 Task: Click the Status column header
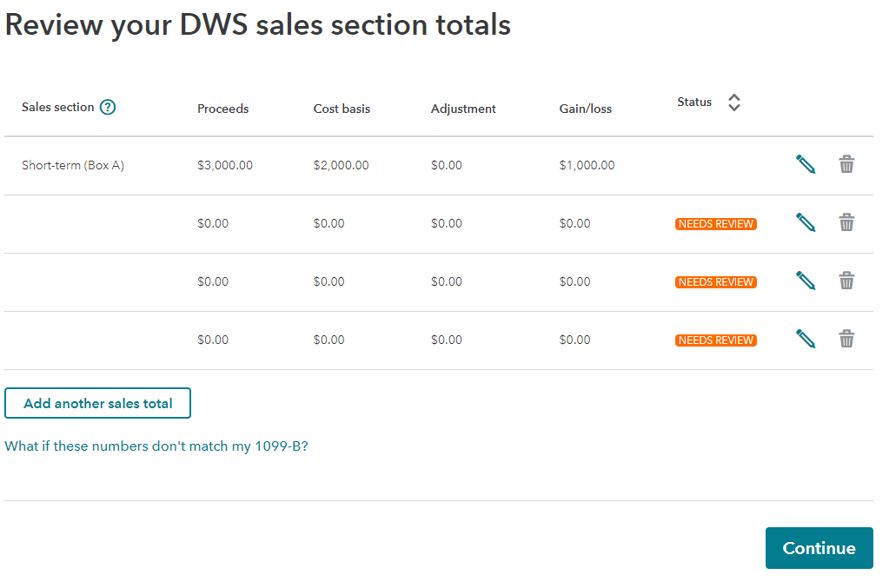(x=694, y=102)
